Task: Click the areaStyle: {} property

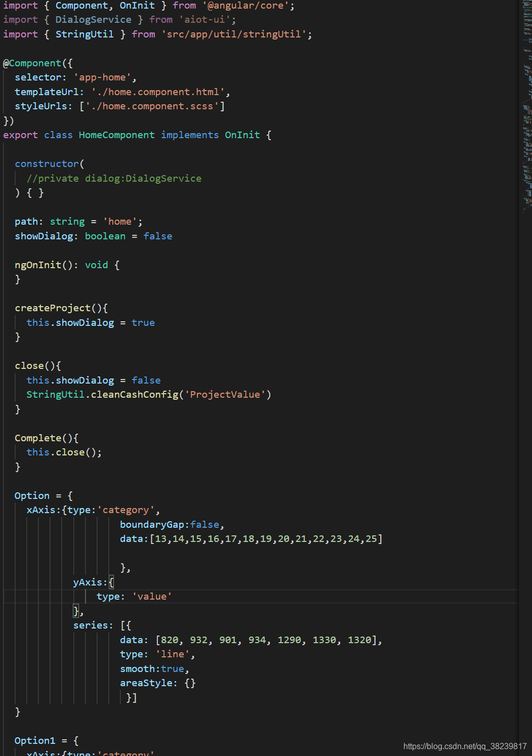Action: point(157,683)
